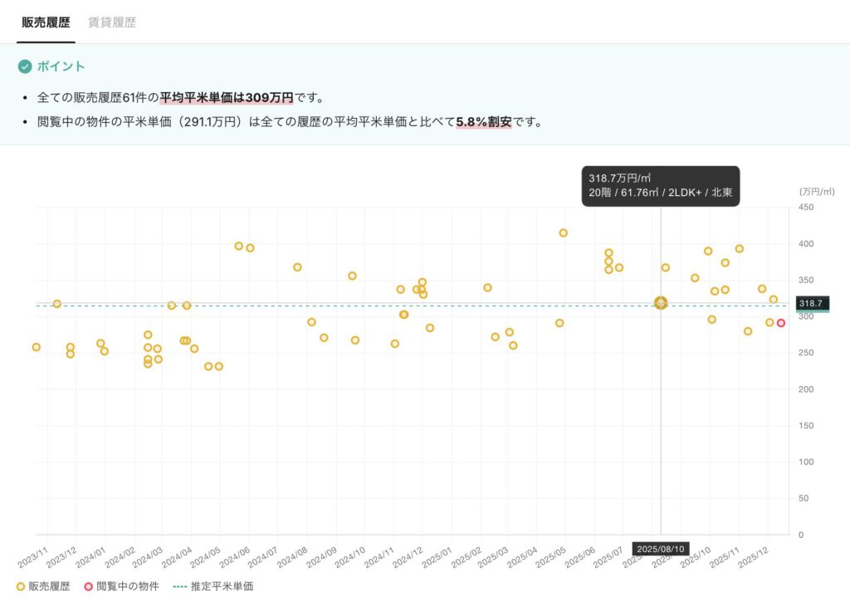The width and height of the screenshot is (850, 616).
Task: Toggle the 閲覧中の物件 legend series
Action: pos(127,586)
